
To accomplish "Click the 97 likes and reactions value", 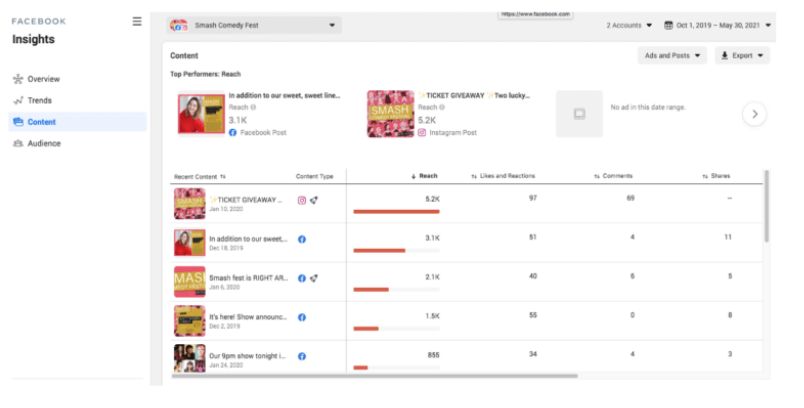I will [x=533, y=198].
